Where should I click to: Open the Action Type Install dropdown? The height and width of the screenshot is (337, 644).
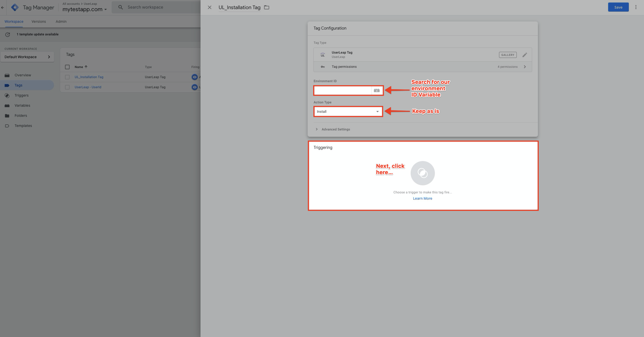click(348, 111)
